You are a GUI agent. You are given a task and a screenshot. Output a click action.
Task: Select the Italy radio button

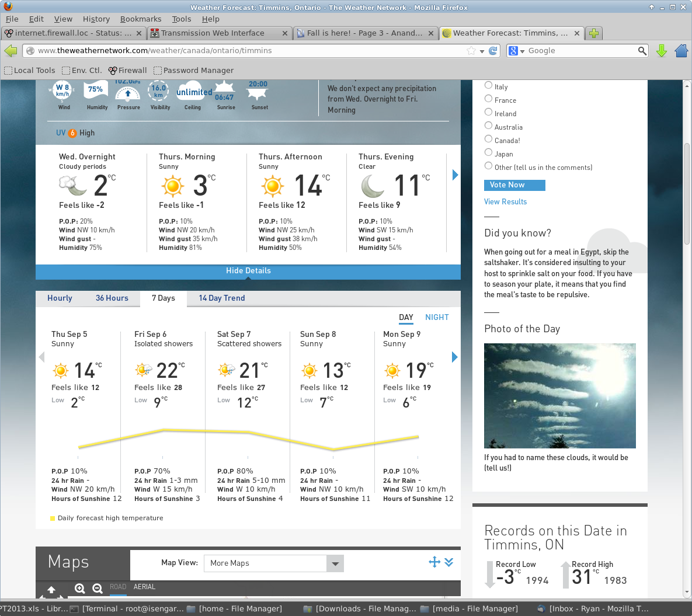(x=488, y=85)
